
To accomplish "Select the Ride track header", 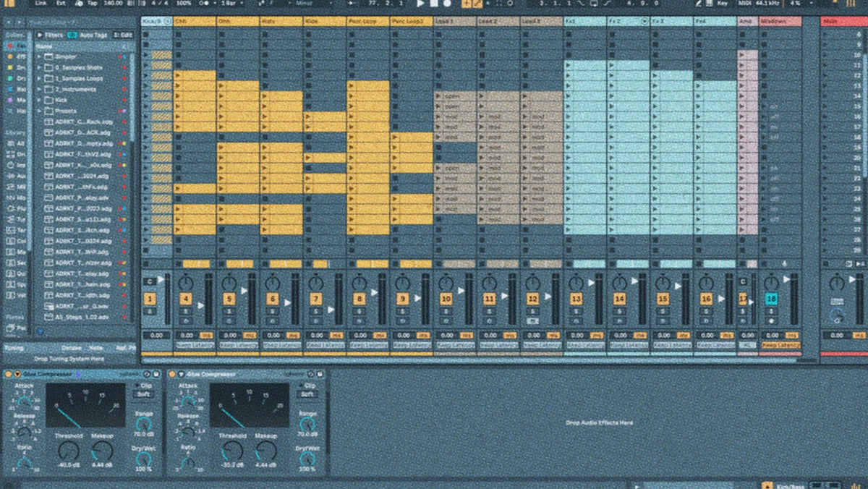I will [324, 22].
